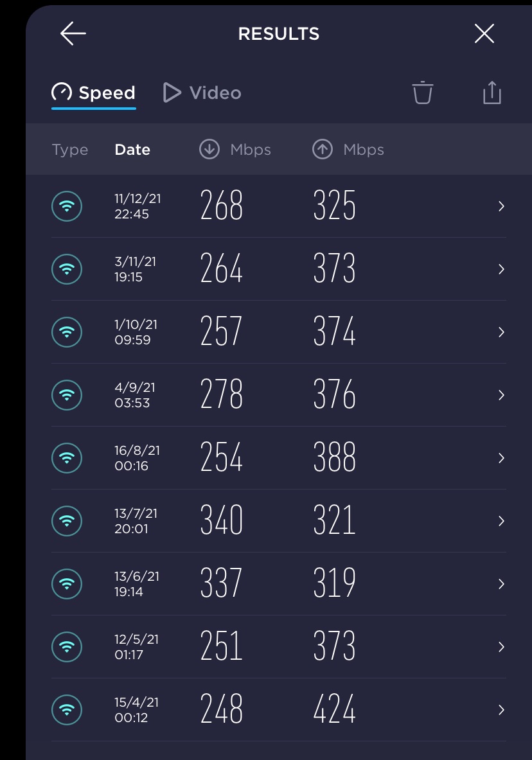Sort by download Mbps arrow icon
532x760 pixels.
pos(209,149)
